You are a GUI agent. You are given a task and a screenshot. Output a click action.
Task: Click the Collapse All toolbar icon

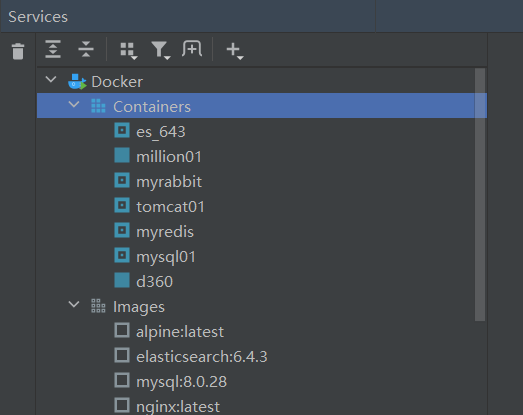click(86, 49)
